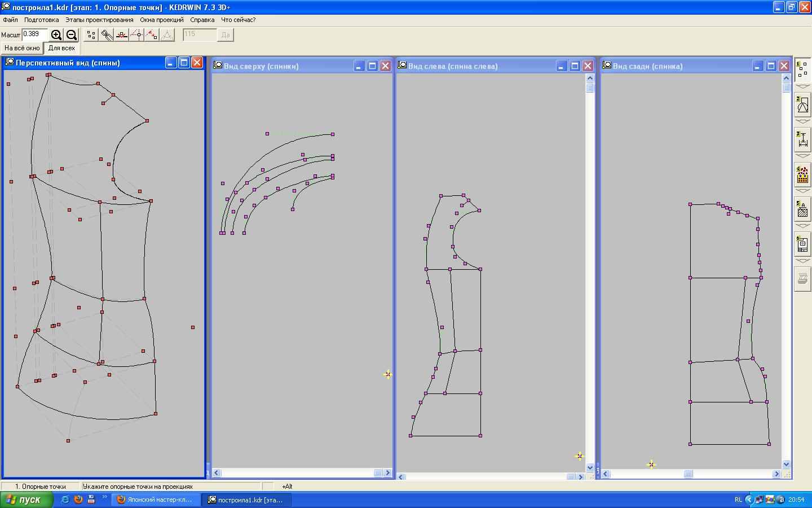The height and width of the screenshot is (508, 812).
Task: Click the Масшт scale input field
Action: point(35,35)
